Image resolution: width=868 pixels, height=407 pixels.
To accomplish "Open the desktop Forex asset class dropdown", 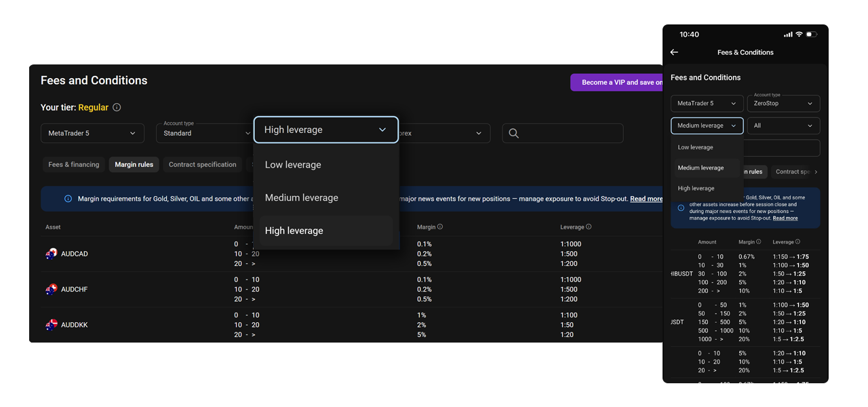I will tap(444, 134).
